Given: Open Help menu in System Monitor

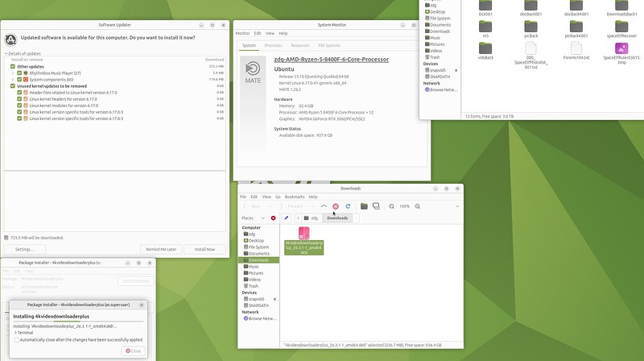Looking at the screenshot, I should pyautogui.click(x=283, y=33).
